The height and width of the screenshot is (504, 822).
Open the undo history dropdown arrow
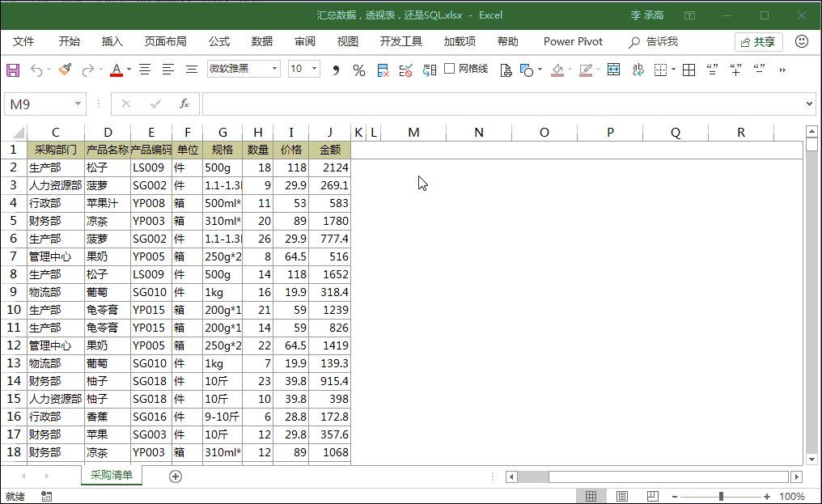coord(49,70)
